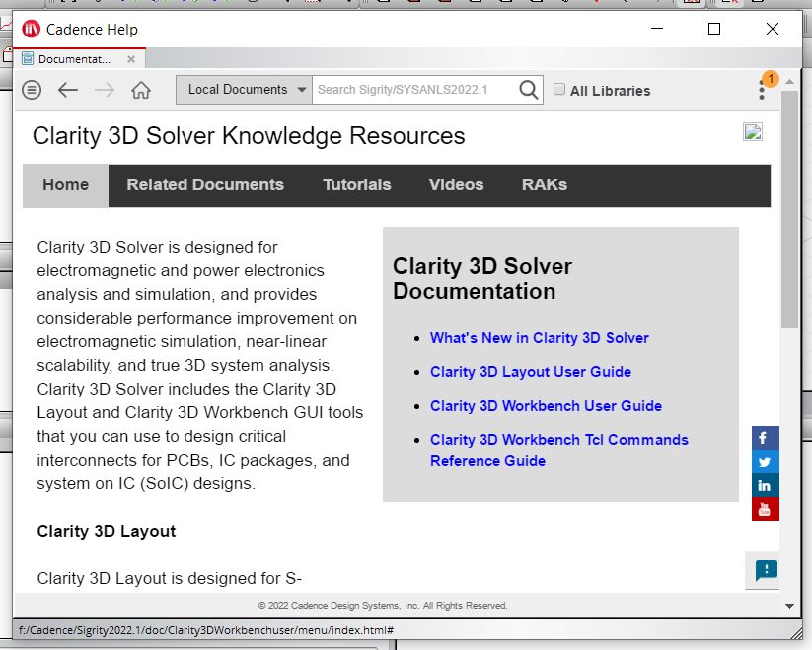This screenshot has width=812, height=650.
Task: Share page via the Twitter icon
Action: 765,462
